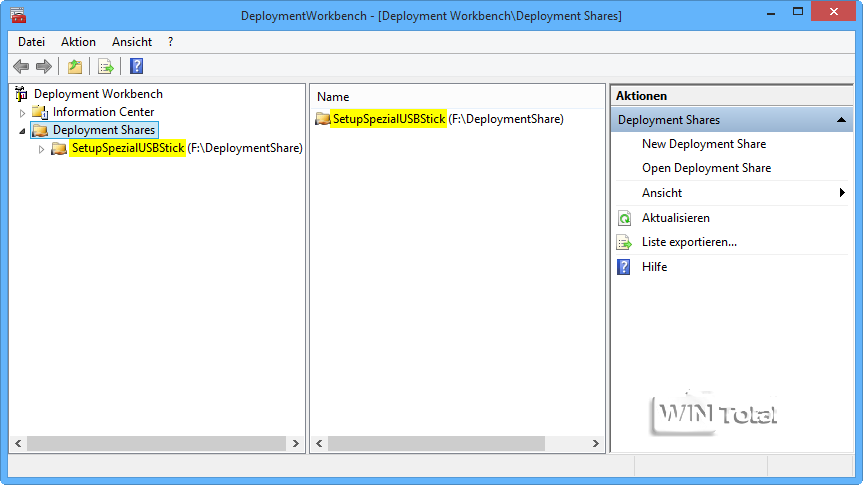Collapse the Deployment Shares tree node
Viewport: 863px width, 485px height.
[23, 131]
